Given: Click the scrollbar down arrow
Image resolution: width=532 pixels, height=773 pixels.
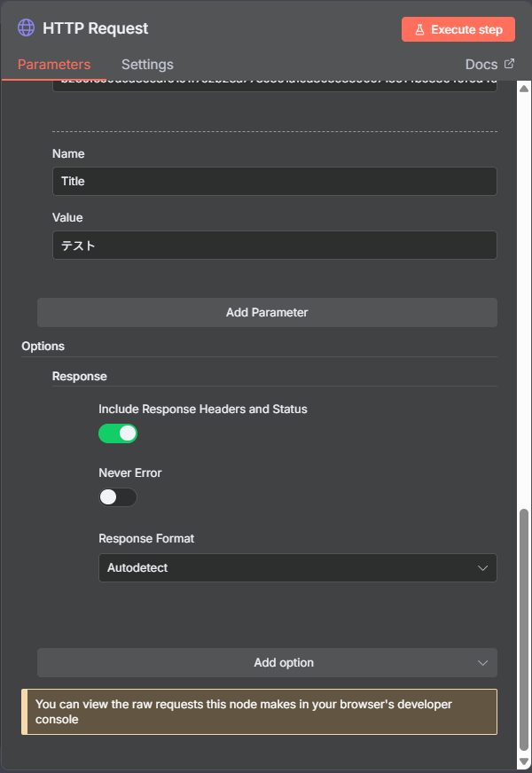Looking at the screenshot, I should (523, 762).
